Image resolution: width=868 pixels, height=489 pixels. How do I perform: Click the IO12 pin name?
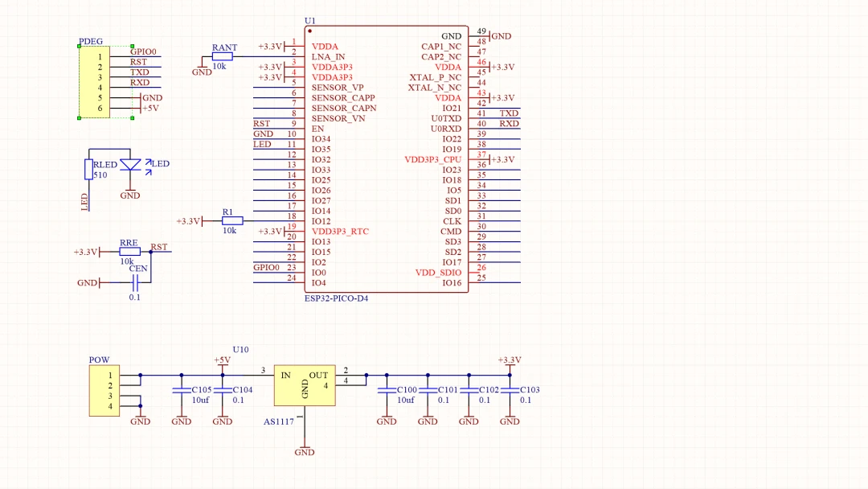[x=321, y=221]
